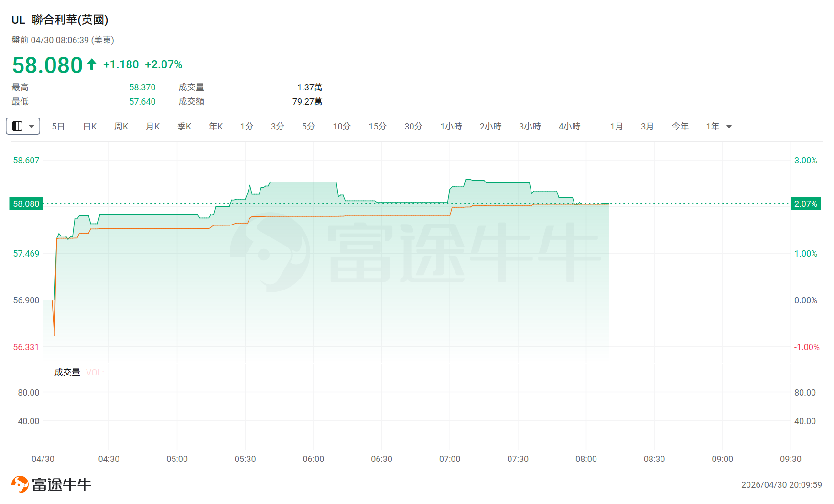Switch to the 1分 minute interval
This screenshot has height=504, width=834.
click(247, 127)
